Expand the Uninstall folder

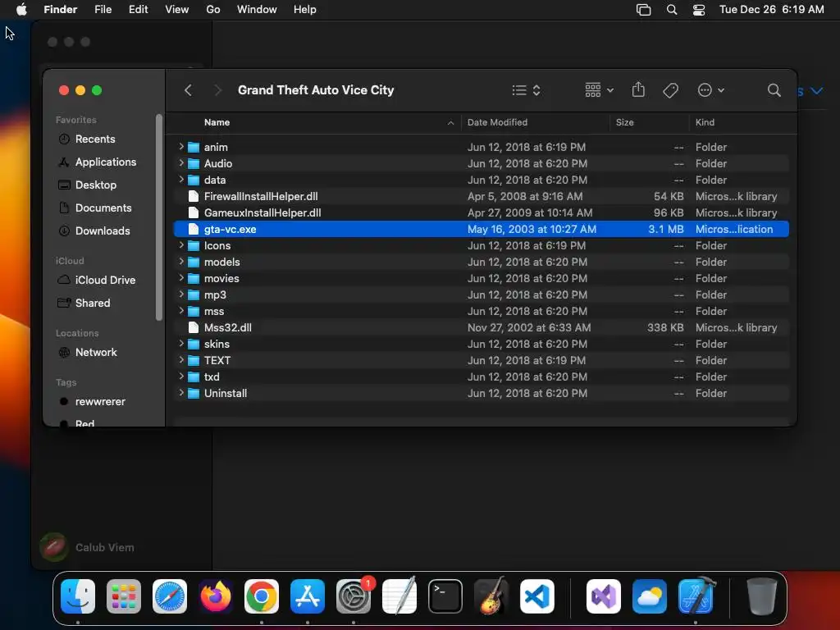(x=181, y=393)
